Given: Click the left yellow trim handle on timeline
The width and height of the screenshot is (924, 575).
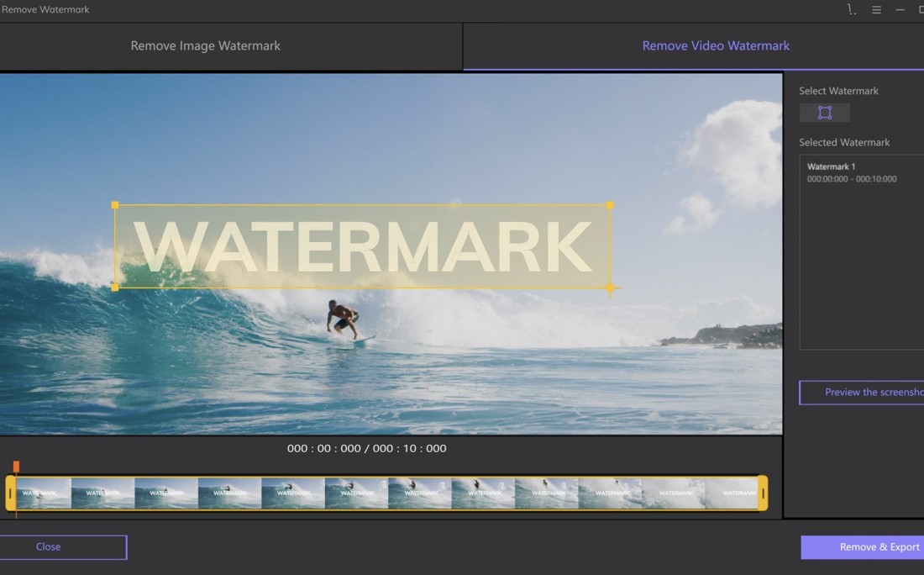Looking at the screenshot, I should 10,493.
